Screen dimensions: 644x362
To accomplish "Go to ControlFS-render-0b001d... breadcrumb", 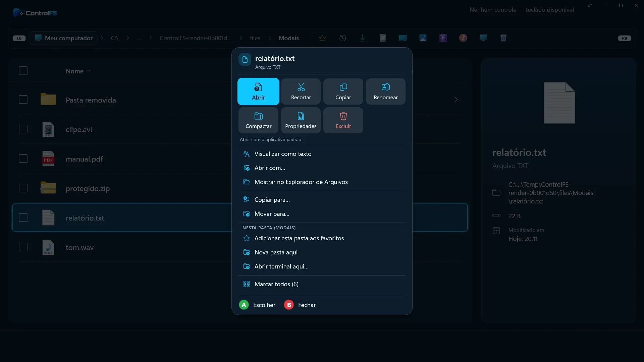I will pyautogui.click(x=196, y=38).
